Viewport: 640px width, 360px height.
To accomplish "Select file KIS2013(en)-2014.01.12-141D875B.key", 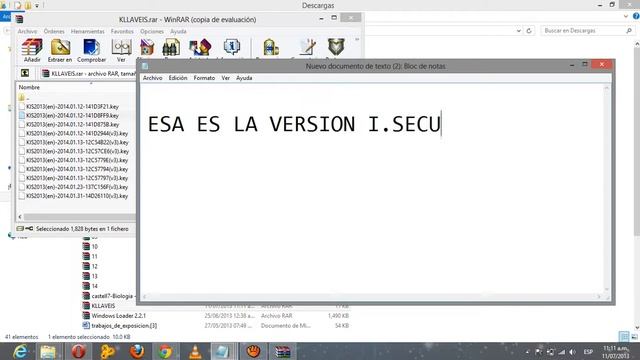I will (x=69, y=124).
